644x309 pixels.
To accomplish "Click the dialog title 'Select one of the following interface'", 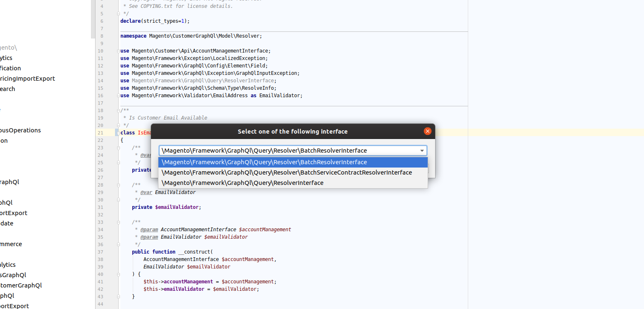I will pos(292,132).
